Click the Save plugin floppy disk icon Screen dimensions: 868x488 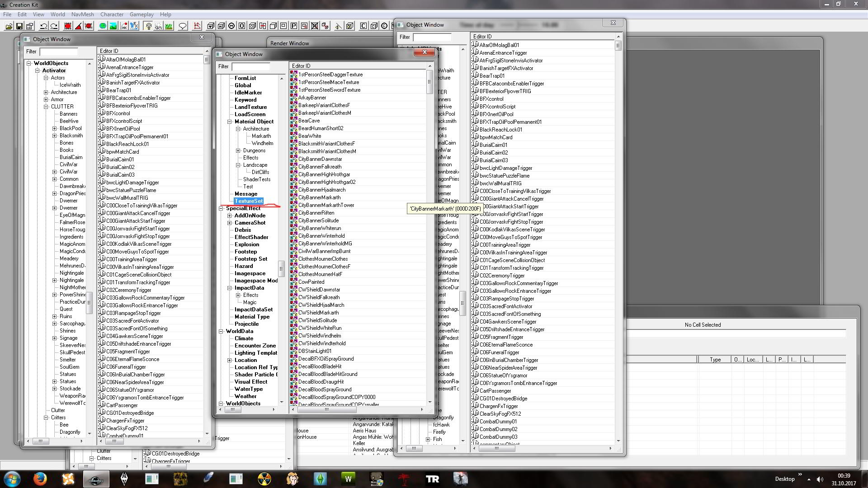coord(19,26)
